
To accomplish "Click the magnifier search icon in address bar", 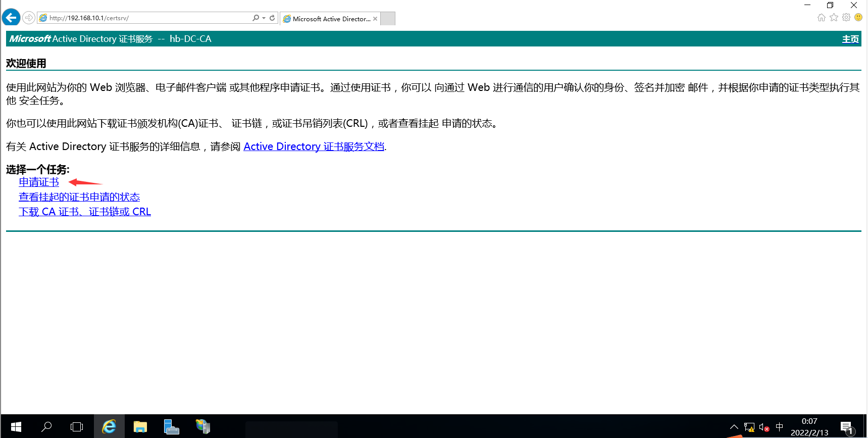I will coord(256,18).
